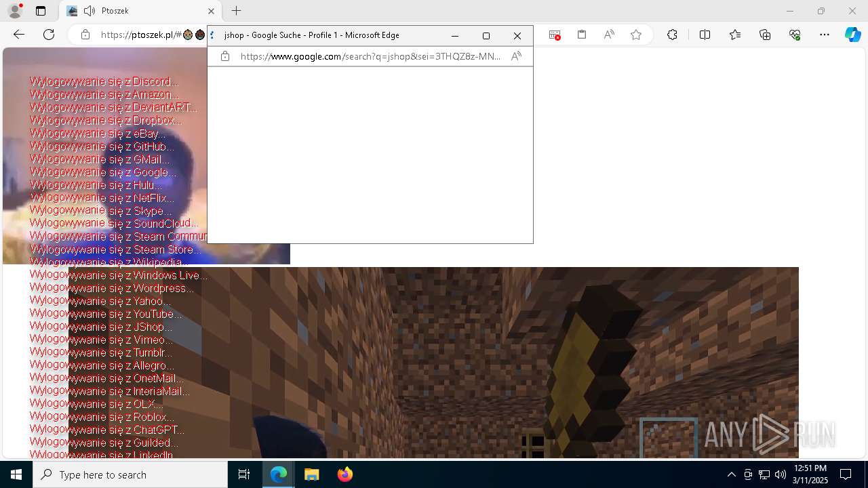Open Task View on taskbar
Screen dimensions: 868x488
coord(244,474)
